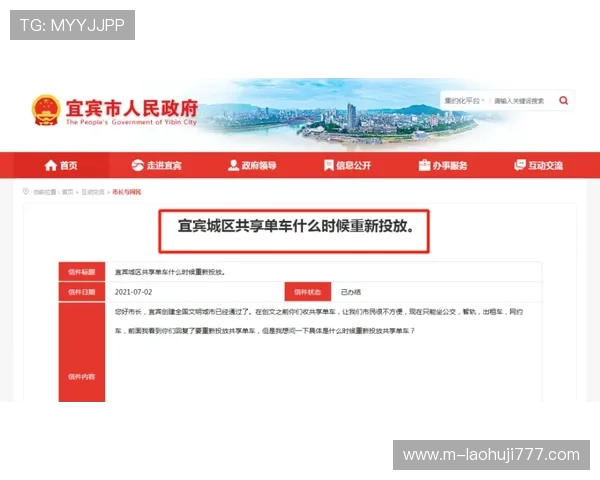Click the bookmark icon beside 信息公开
The image size is (600, 480).
point(329,165)
